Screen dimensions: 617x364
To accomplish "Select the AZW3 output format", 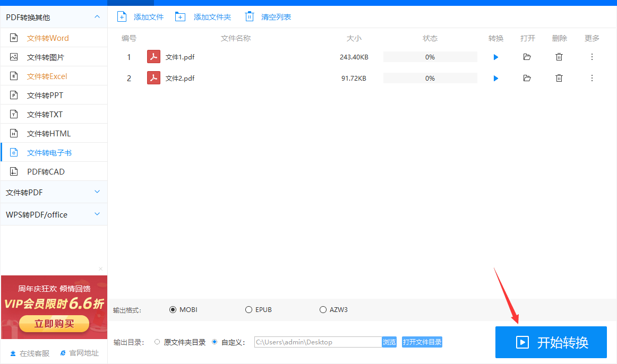I will click(323, 309).
